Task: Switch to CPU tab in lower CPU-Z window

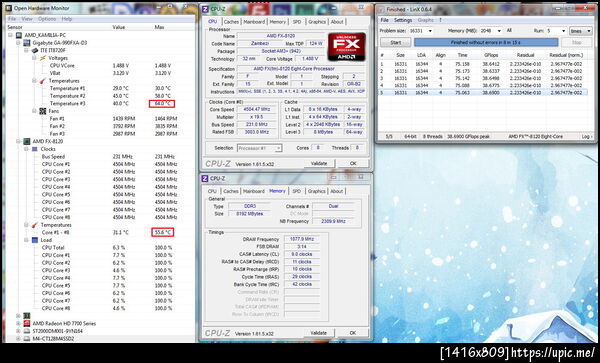Action: 212,191
